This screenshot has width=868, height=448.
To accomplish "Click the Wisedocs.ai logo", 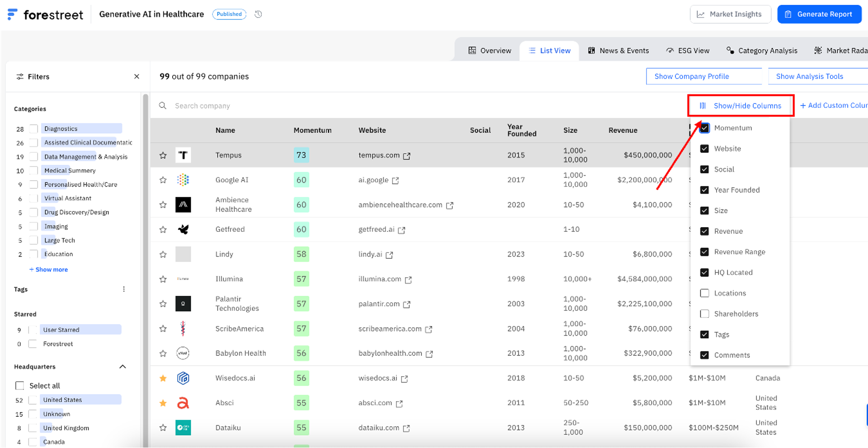I will click(x=183, y=378).
